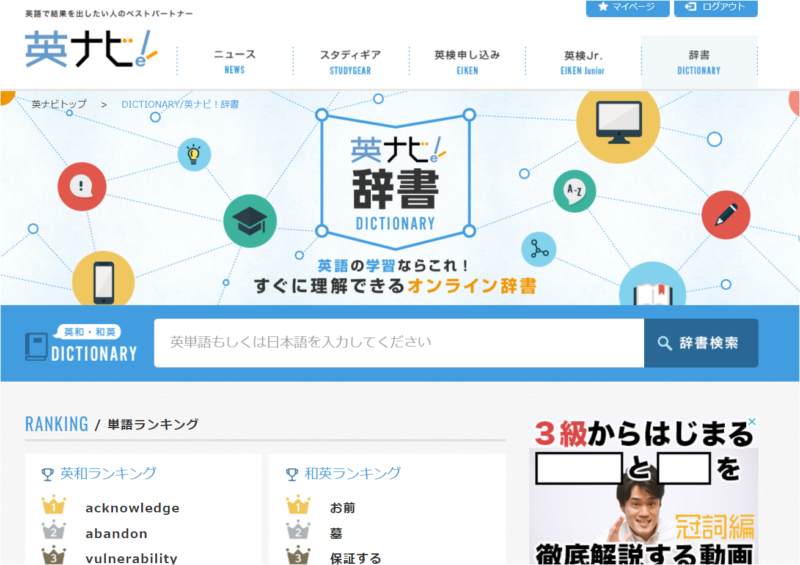
Task: Click the red pencil icon
Action: pos(726,215)
